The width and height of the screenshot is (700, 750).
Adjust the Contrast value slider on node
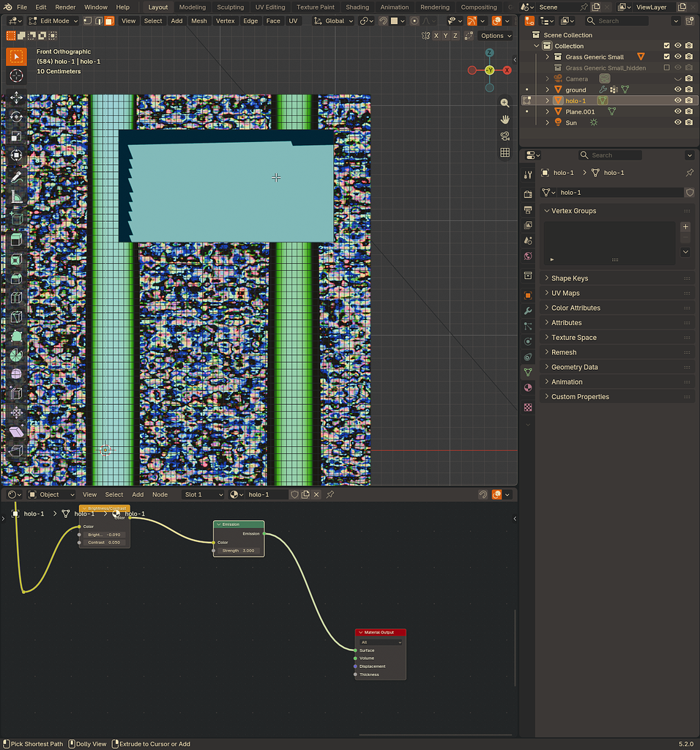point(104,543)
